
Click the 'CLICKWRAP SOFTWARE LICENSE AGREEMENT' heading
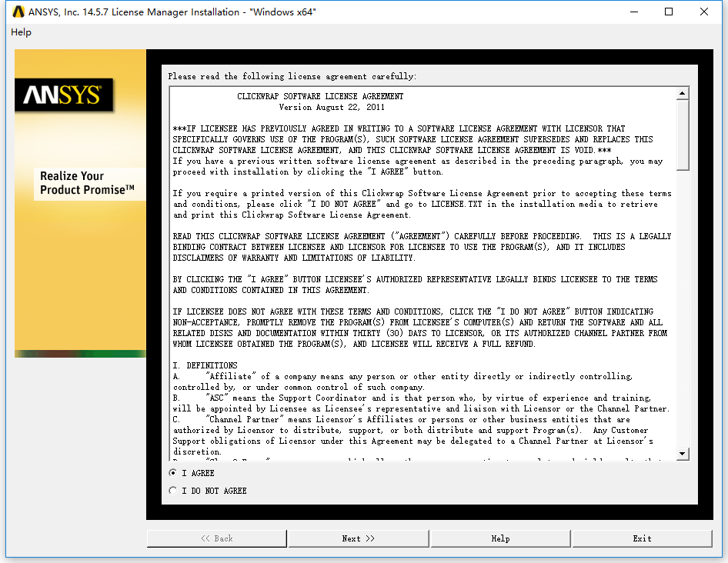click(x=320, y=96)
